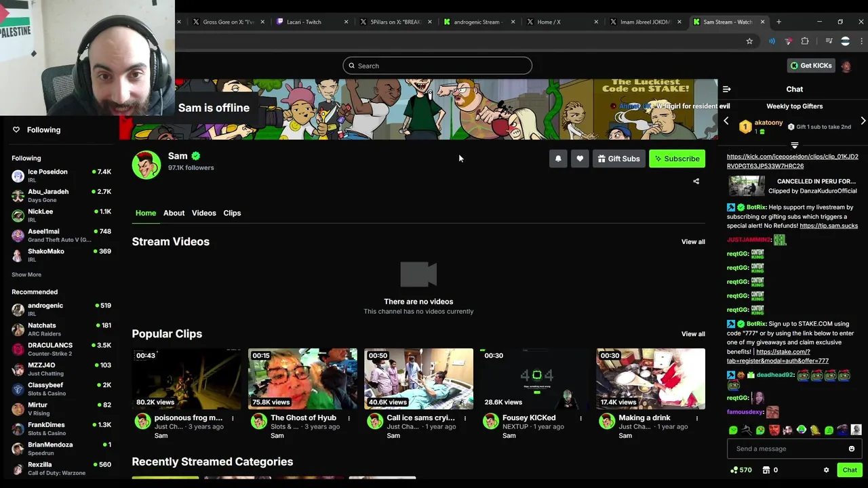This screenshot has height=488, width=868.
Task: Click Sam's channel avatar
Action: pos(146,165)
